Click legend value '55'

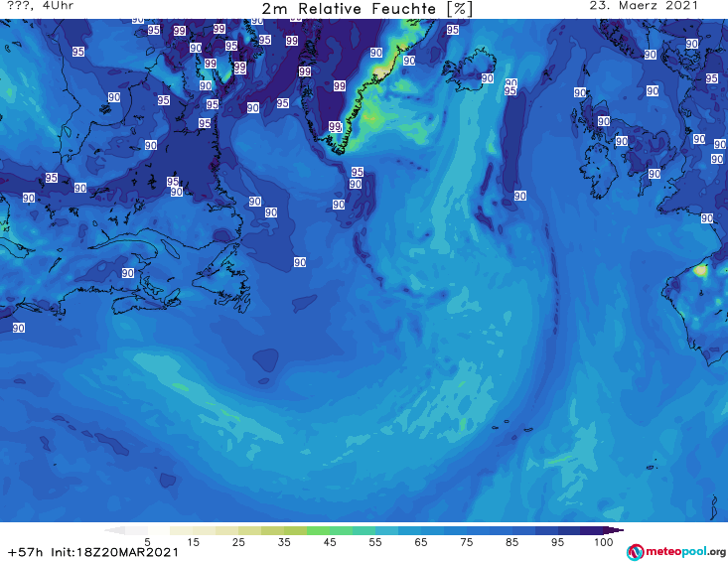(x=375, y=542)
